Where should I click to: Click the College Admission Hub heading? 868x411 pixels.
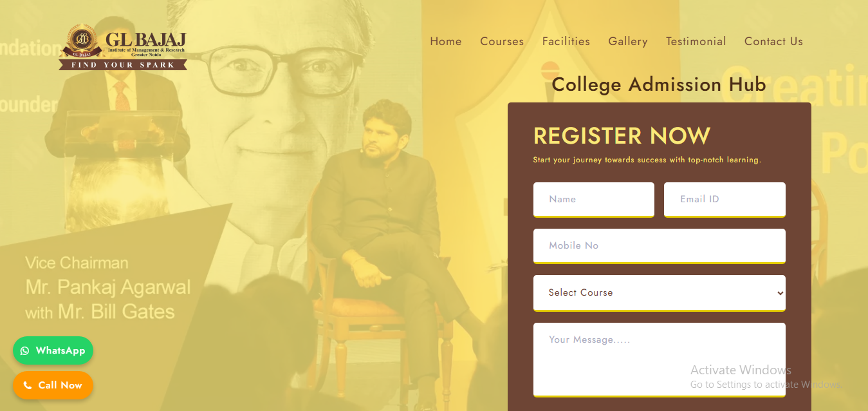coord(659,84)
